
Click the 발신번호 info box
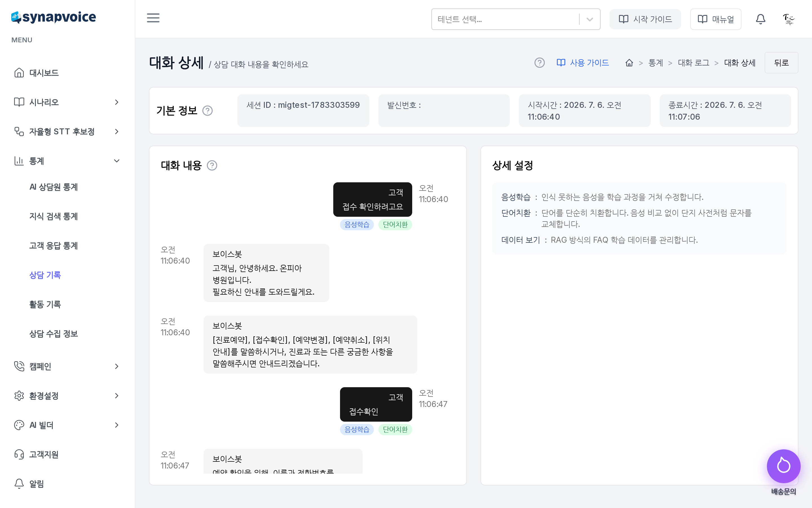tap(443, 111)
